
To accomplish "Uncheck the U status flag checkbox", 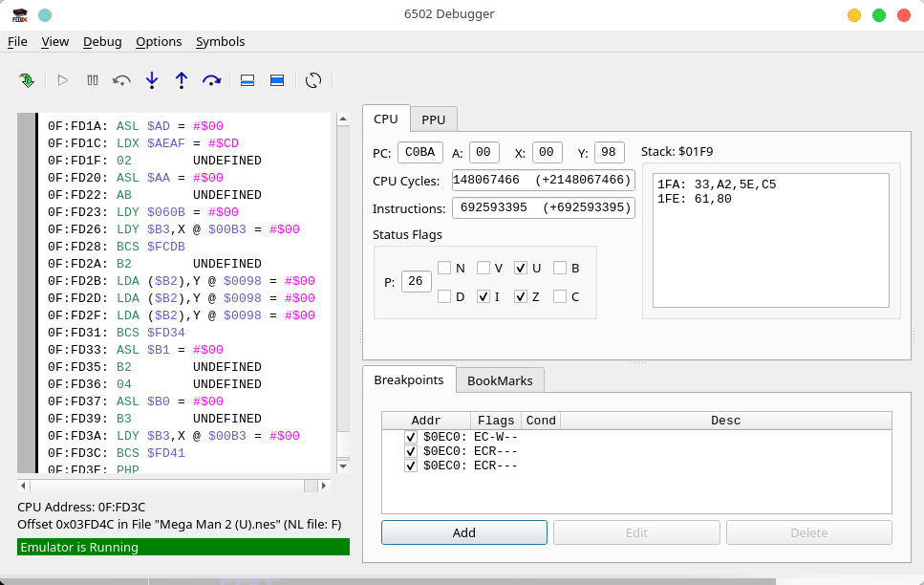I will tap(521, 268).
